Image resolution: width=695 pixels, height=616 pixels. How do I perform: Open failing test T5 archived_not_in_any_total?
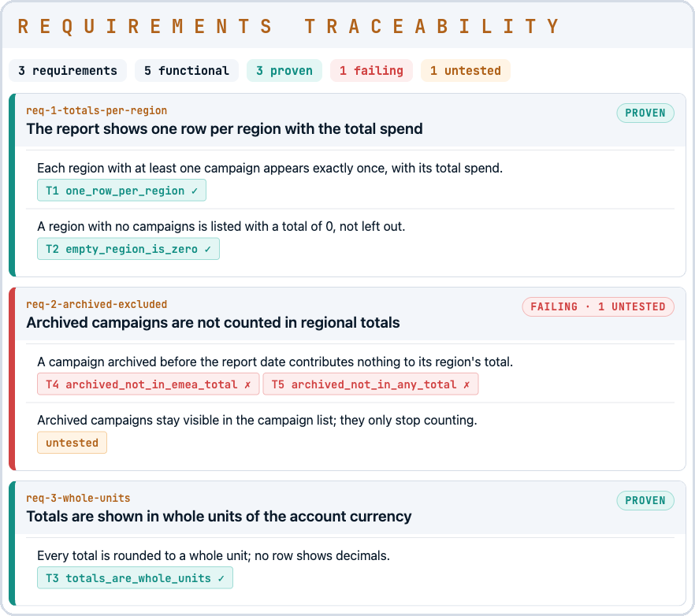point(370,384)
